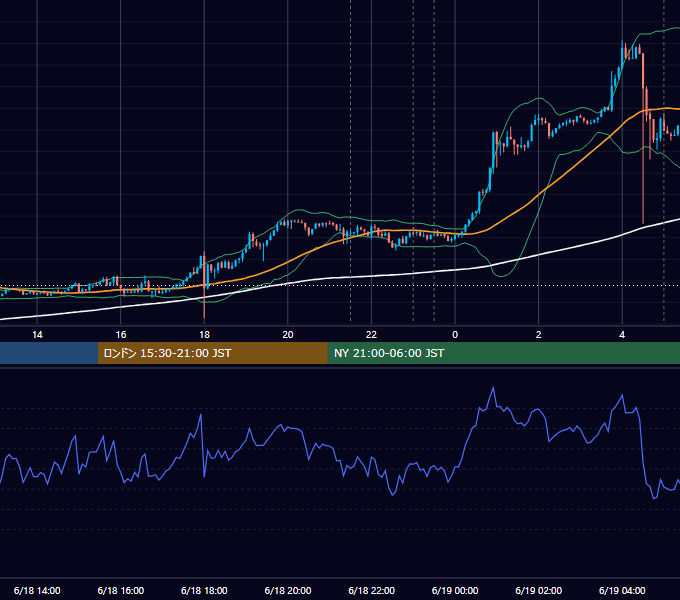Screen dimensions: 680x600
Task: Click hour label 20 on price chart axis
Action: pyautogui.click(x=288, y=335)
